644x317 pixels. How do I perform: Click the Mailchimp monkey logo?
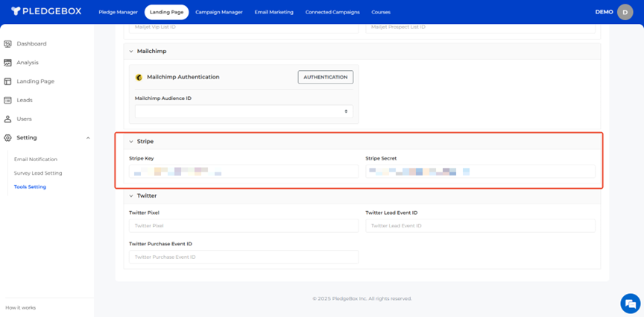coord(139,78)
